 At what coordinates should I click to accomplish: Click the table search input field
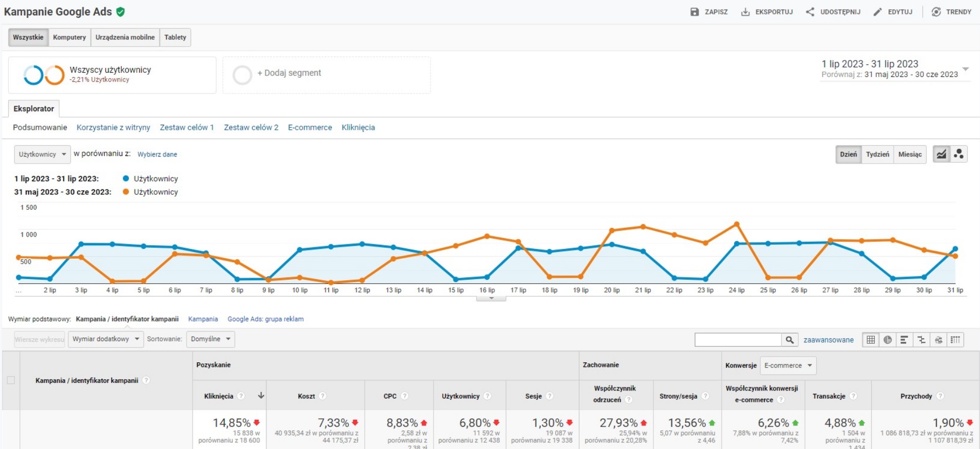coord(738,340)
